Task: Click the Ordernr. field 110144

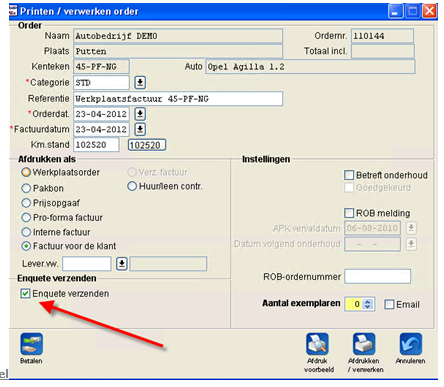Action: click(382, 36)
